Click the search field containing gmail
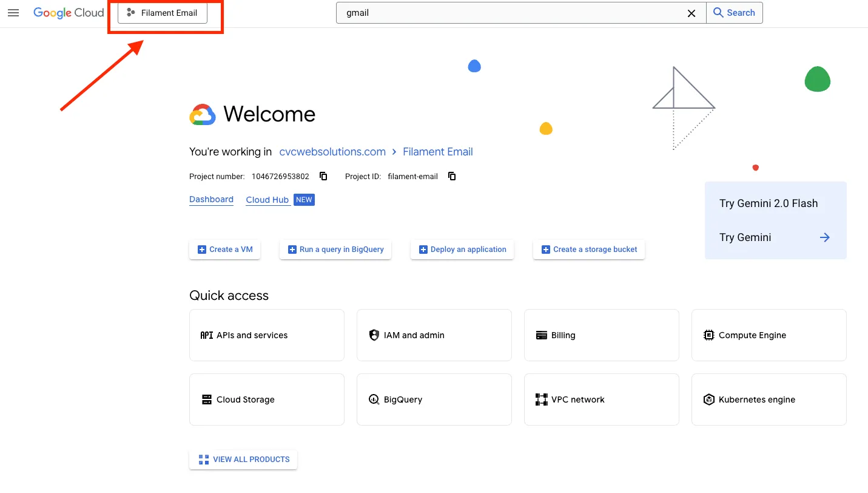868x493 pixels. click(x=521, y=13)
